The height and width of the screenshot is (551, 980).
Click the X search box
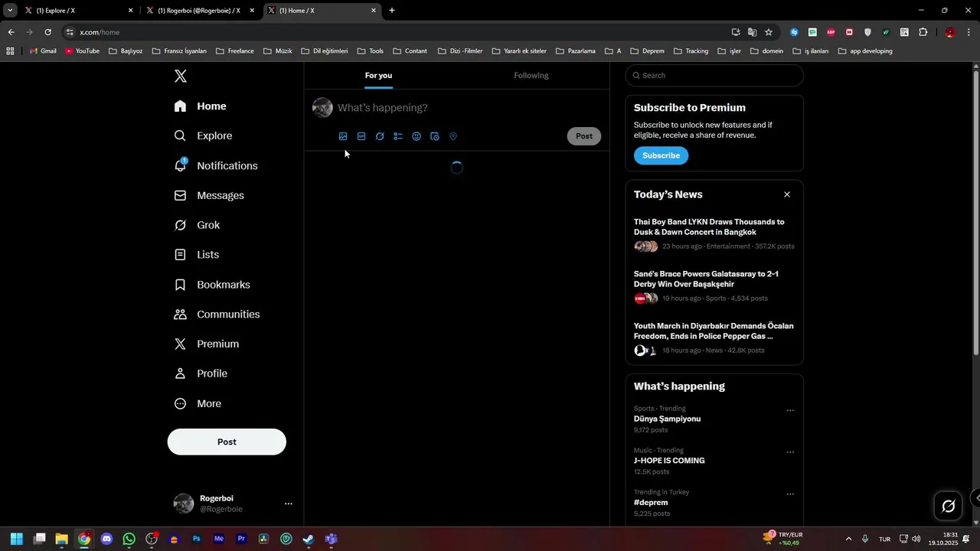point(714,76)
